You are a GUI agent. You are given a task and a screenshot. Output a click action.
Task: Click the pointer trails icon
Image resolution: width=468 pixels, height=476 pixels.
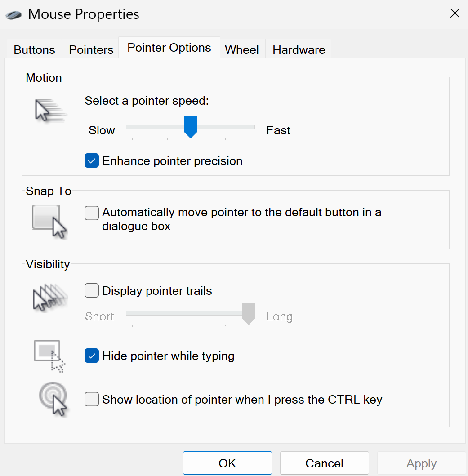[50, 298]
